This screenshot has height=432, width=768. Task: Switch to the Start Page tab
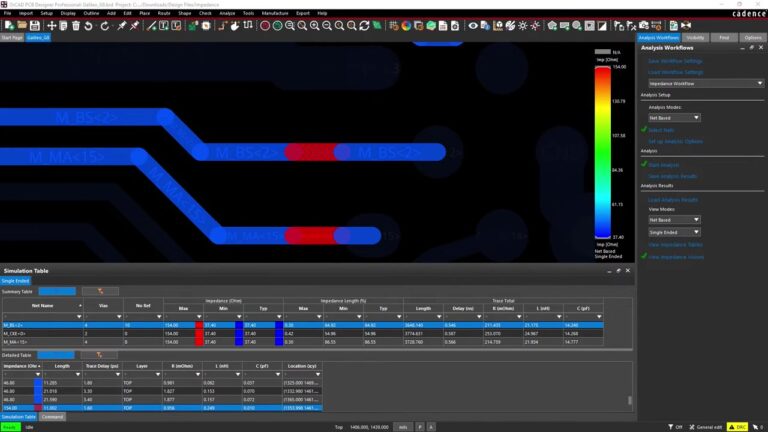point(12,38)
